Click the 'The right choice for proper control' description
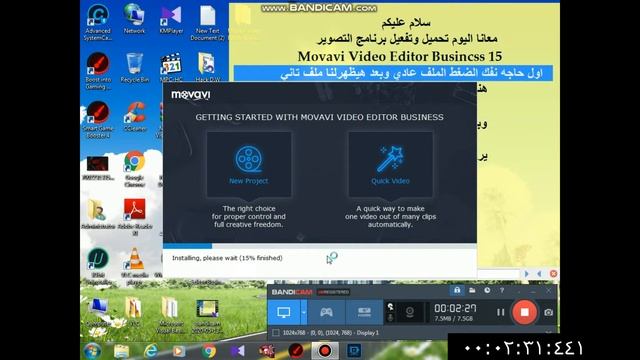The width and height of the screenshot is (640, 360). 249,216
